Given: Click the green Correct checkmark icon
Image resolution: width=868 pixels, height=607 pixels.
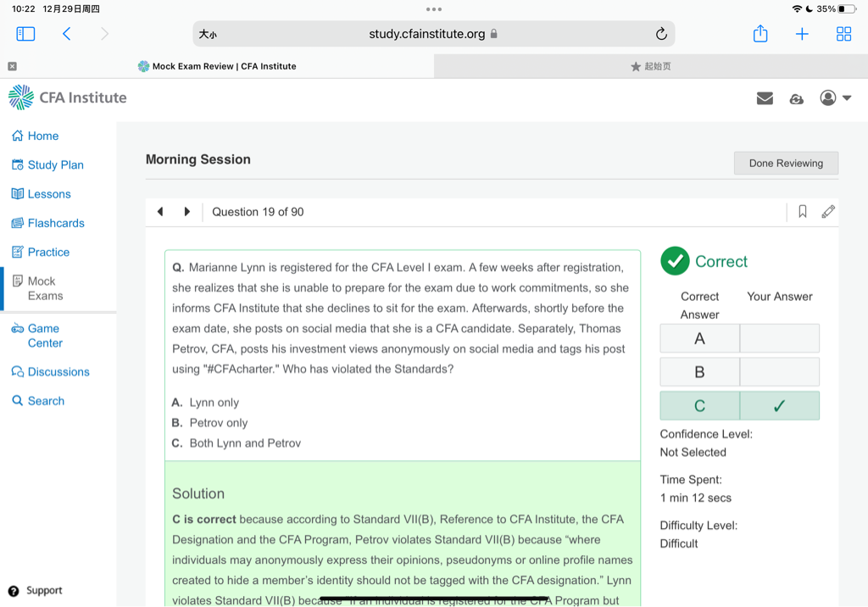Looking at the screenshot, I should point(675,261).
